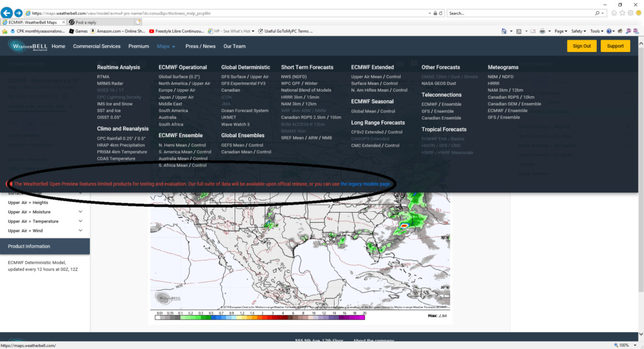Open the Amazon.com bookmark in the favorites bar

pyautogui.click(x=118, y=31)
